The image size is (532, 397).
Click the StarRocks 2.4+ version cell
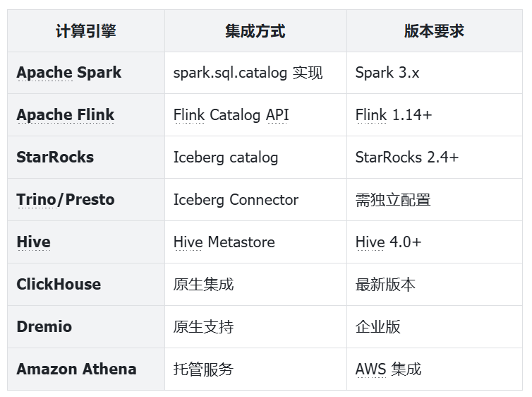(x=407, y=158)
